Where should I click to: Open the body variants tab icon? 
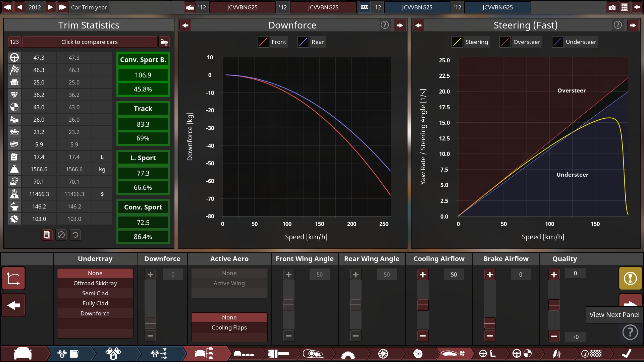click(x=244, y=354)
